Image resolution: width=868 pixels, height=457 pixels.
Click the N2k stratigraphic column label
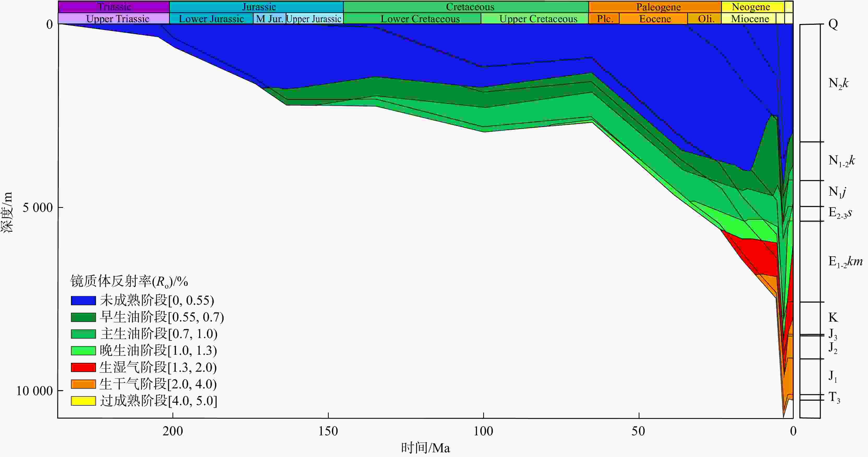coord(838,83)
